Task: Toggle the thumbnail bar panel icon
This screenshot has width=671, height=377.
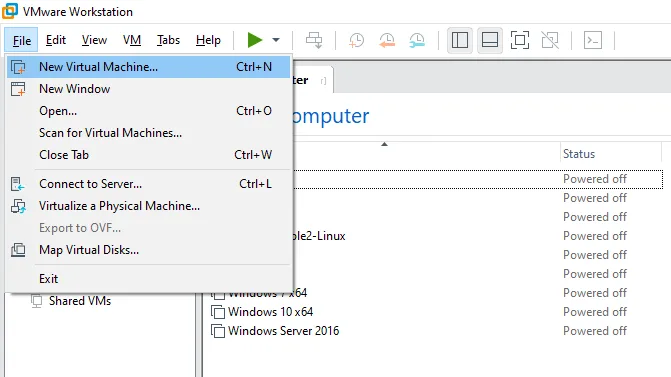Action: pyautogui.click(x=490, y=40)
